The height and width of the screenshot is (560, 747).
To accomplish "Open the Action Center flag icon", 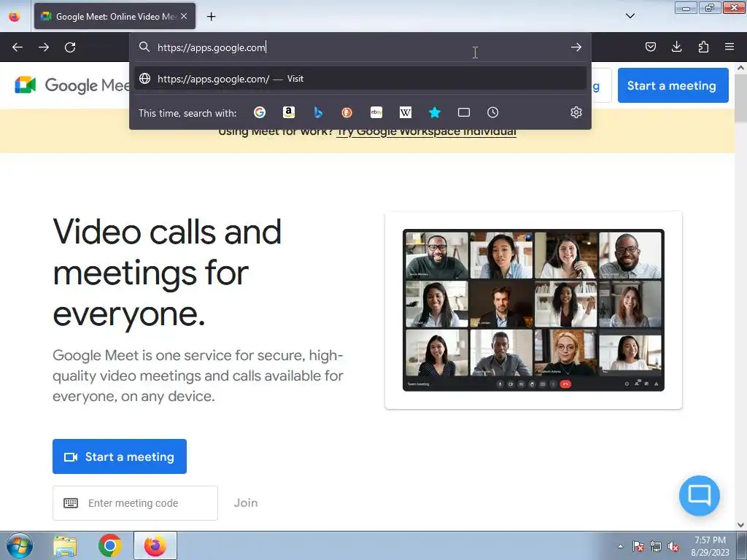I will pos(638,547).
